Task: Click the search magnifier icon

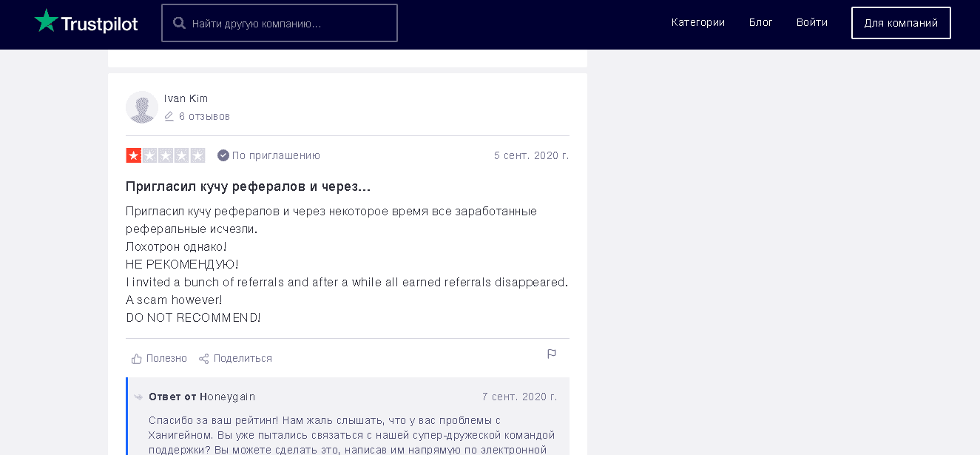Action: pos(179,23)
